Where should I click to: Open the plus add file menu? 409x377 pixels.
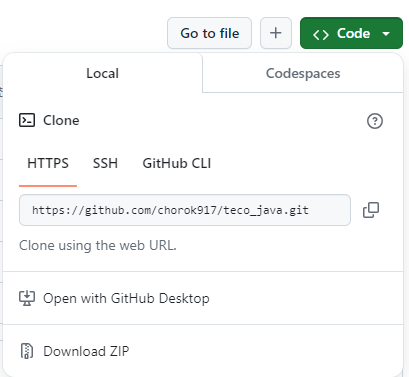point(276,33)
